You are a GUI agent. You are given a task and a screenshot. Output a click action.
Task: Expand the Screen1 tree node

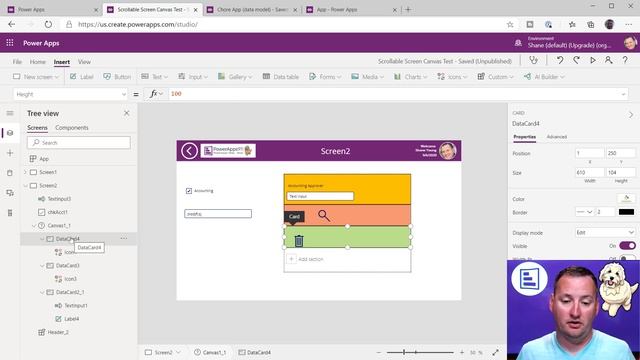(x=25, y=172)
